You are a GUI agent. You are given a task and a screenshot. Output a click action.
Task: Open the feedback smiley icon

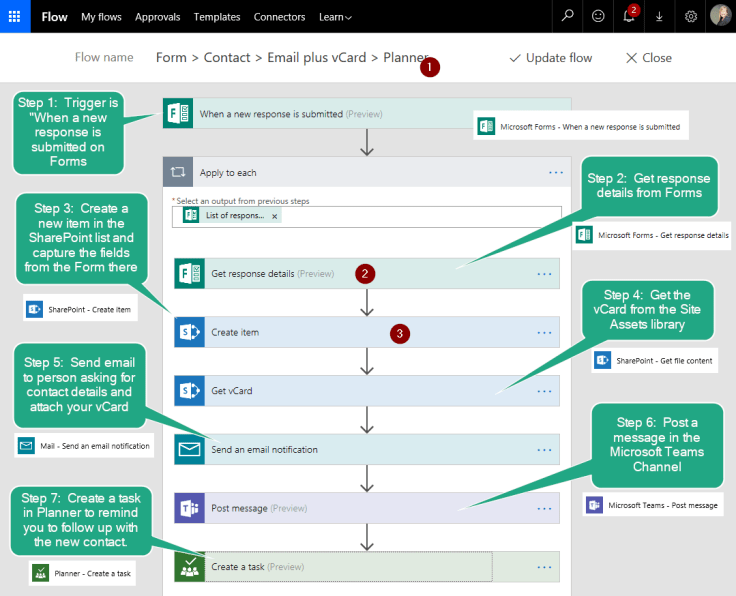598,16
